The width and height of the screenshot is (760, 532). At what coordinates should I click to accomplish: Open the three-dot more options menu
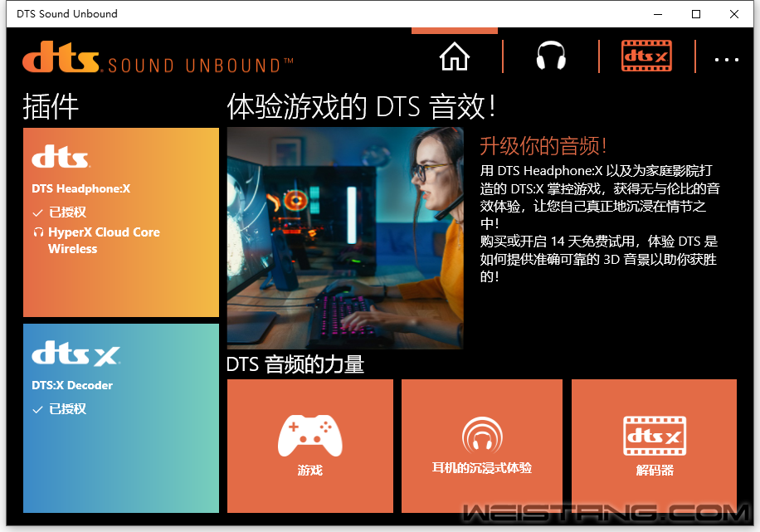pyautogui.click(x=727, y=60)
